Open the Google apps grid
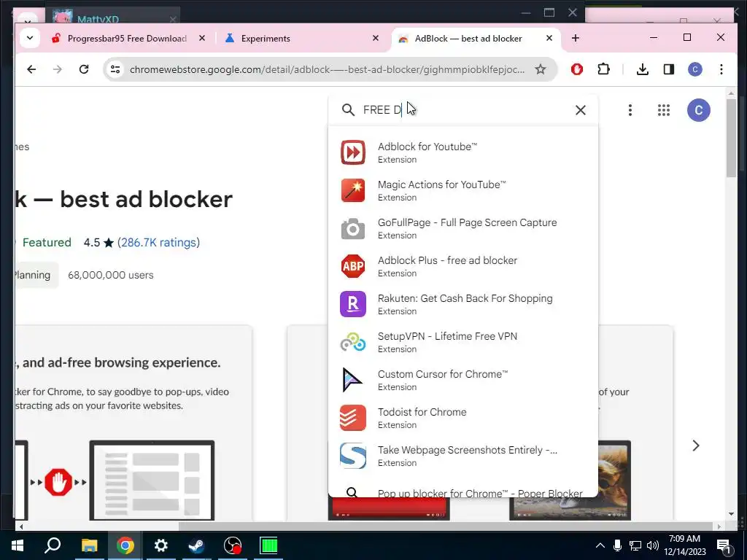747x560 pixels. point(664,110)
